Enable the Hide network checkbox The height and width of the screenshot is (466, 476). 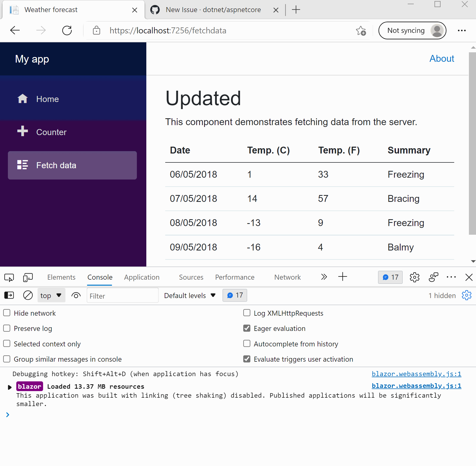click(x=6, y=313)
